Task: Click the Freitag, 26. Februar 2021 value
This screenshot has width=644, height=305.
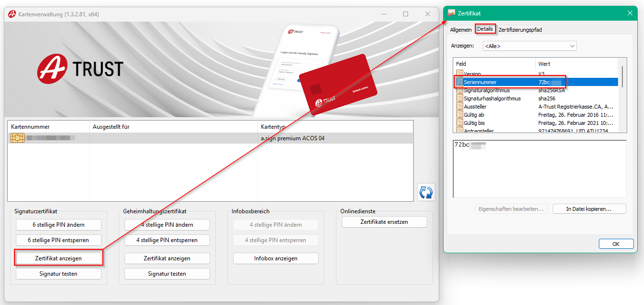Action: pyautogui.click(x=576, y=123)
